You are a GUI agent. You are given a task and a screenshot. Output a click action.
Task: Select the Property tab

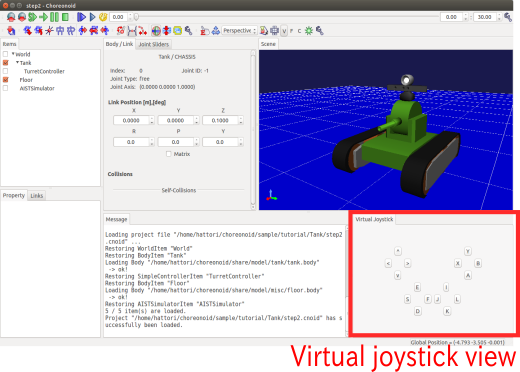pyautogui.click(x=14, y=195)
